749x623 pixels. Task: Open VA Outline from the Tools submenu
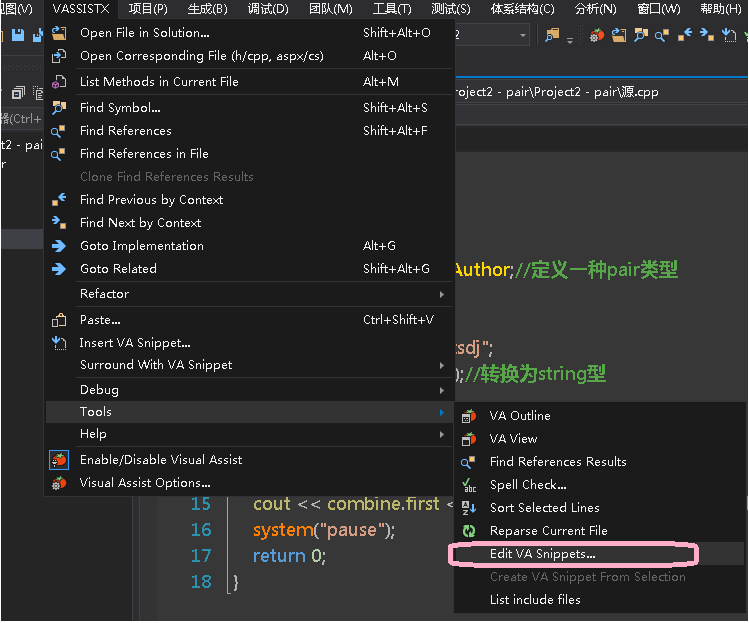click(x=520, y=416)
